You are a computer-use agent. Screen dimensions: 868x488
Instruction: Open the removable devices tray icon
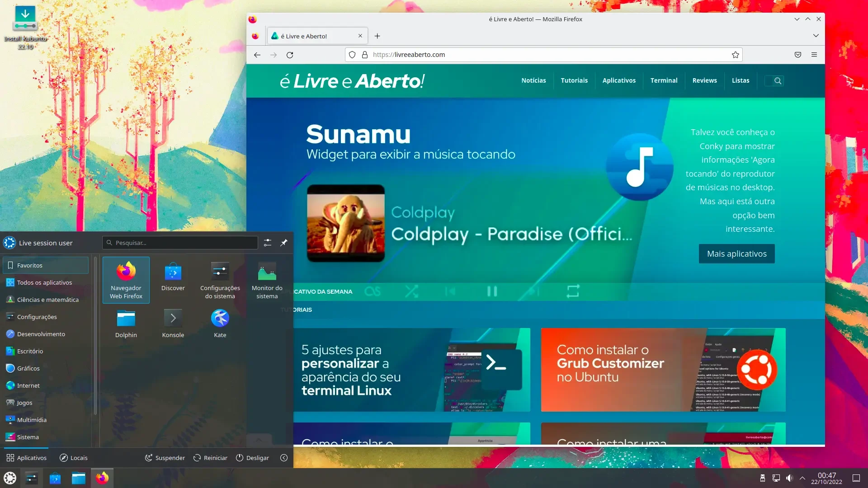(x=763, y=478)
